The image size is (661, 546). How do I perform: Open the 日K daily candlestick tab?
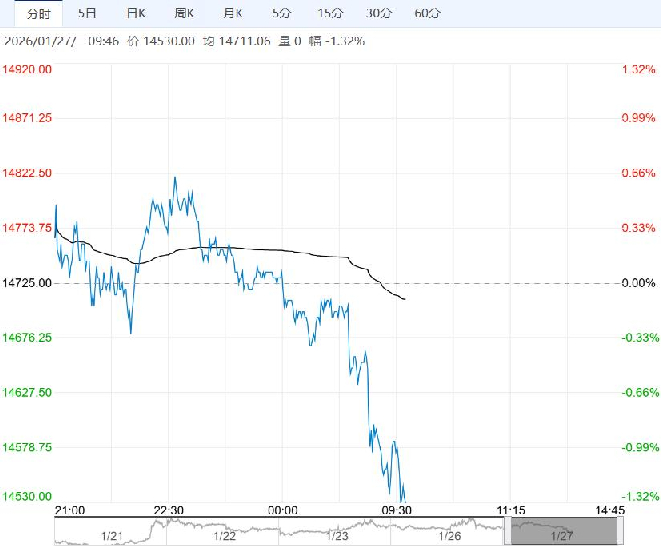click(x=135, y=14)
